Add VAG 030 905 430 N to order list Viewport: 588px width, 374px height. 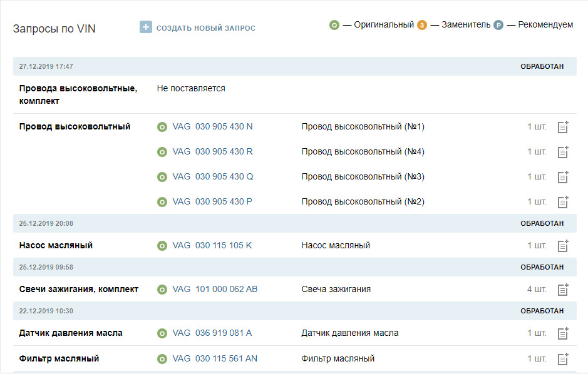563,127
